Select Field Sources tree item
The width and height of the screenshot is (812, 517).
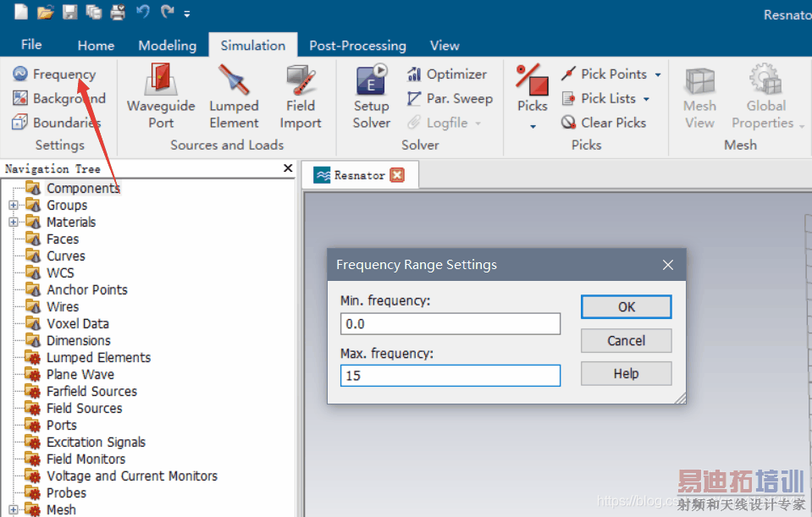(x=85, y=409)
